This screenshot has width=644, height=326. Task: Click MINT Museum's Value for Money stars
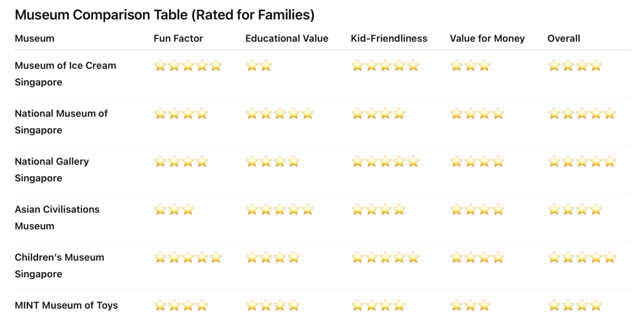pos(470,306)
